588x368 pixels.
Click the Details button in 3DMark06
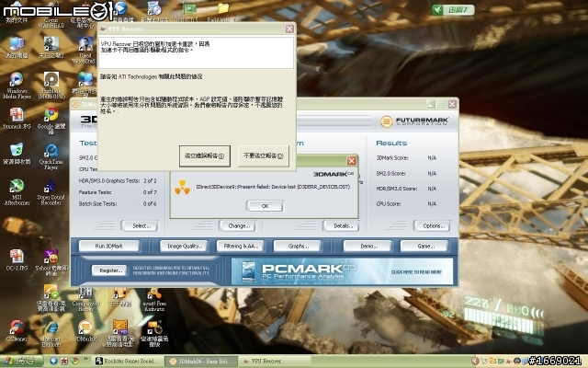(341, 226)
